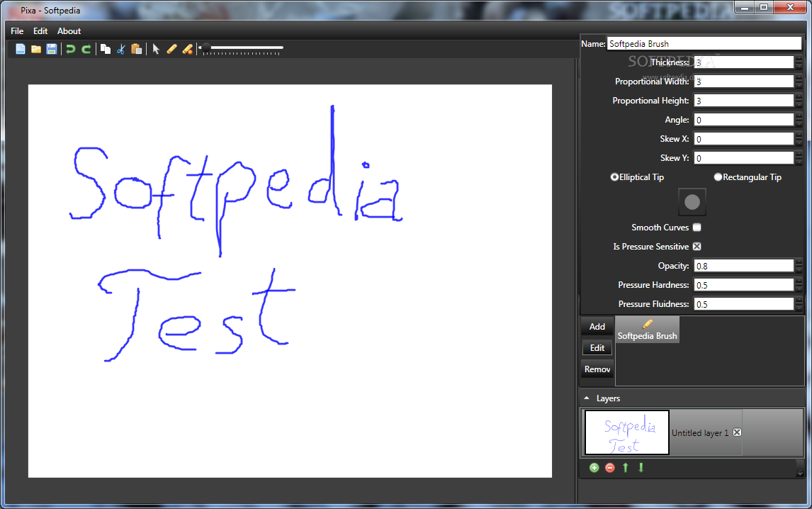
Task: Add a new layer with the green plus
Action: (594, 468)
